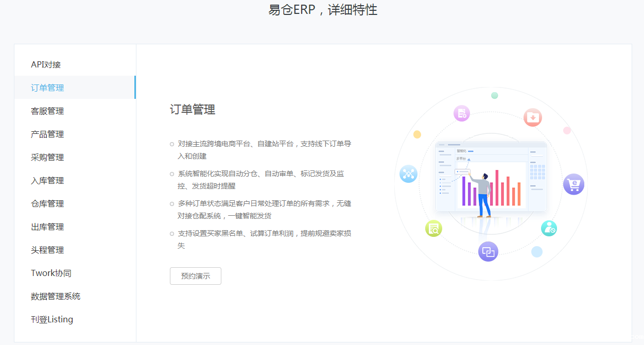644x345 pixels.
Task: Open 出库管理 in the sidebar
Action: point(47,227)
